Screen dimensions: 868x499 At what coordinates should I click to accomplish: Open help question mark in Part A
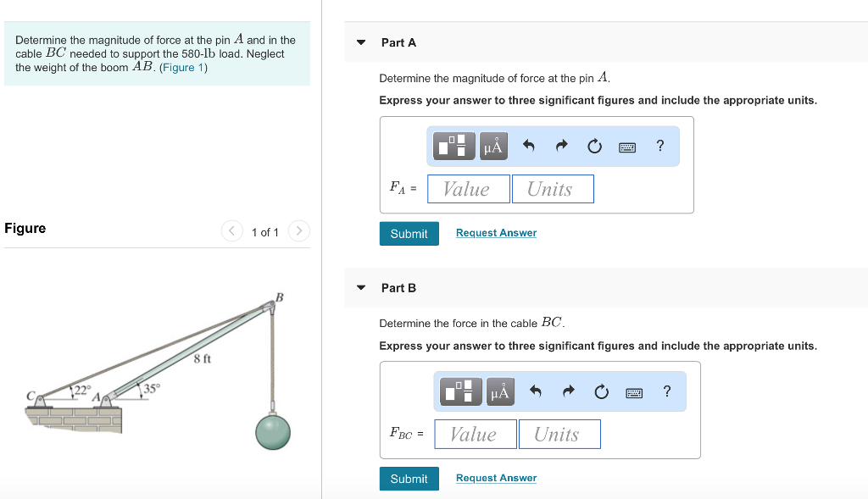click(x=660, y=146)
